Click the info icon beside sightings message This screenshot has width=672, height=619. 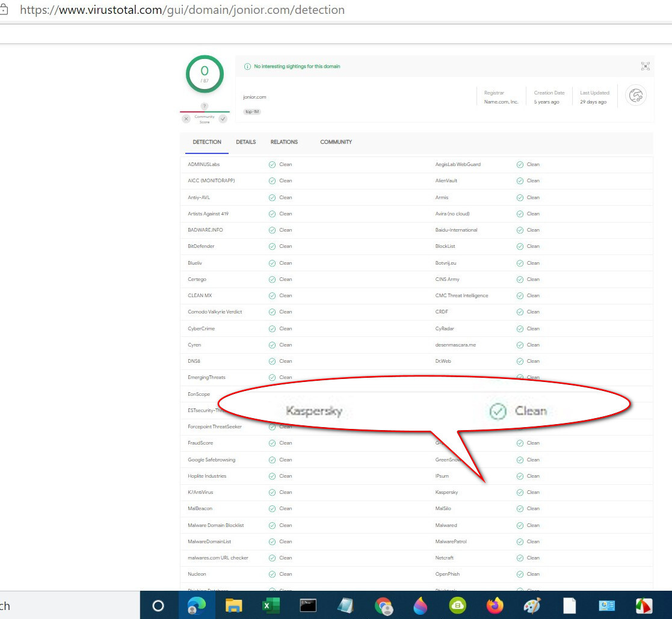click(247, 66)
